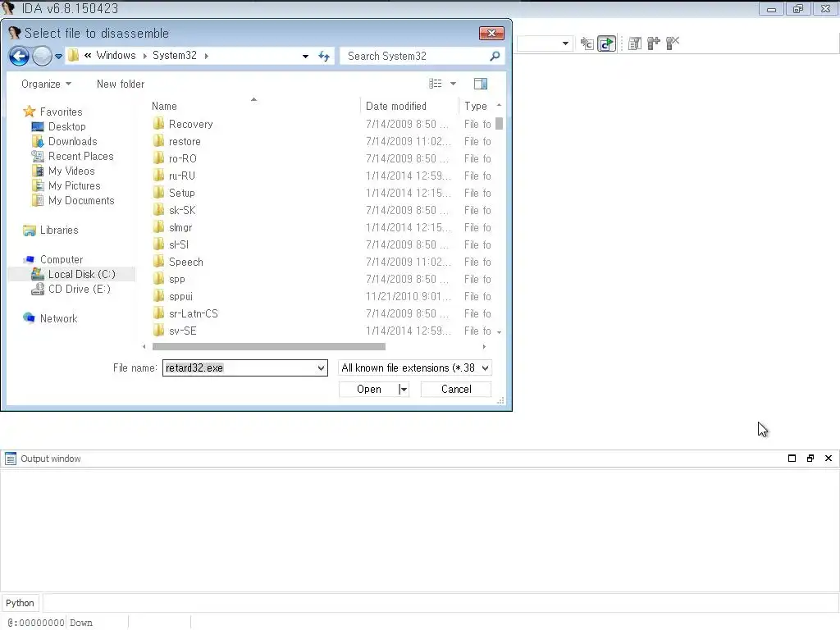Screen dimensions: 840x630
Task: Open Network in navigation pane
Action: coord(58,319)
